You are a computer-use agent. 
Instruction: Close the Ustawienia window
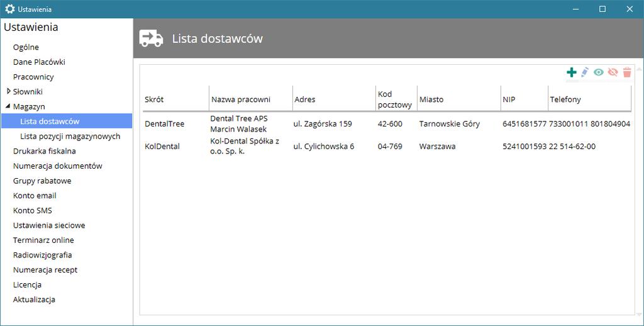630,9
